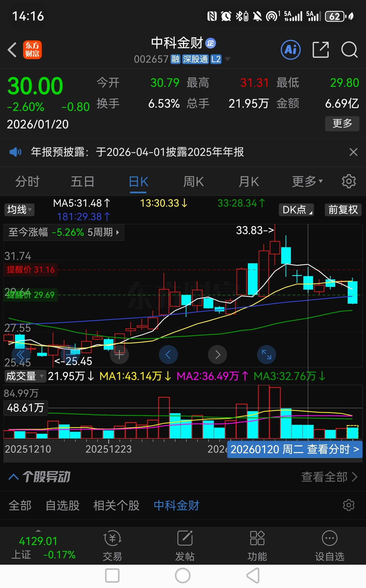
Task: Close the 年报预披露 notice
Action: pyautogui.click(x=353, y=152)
